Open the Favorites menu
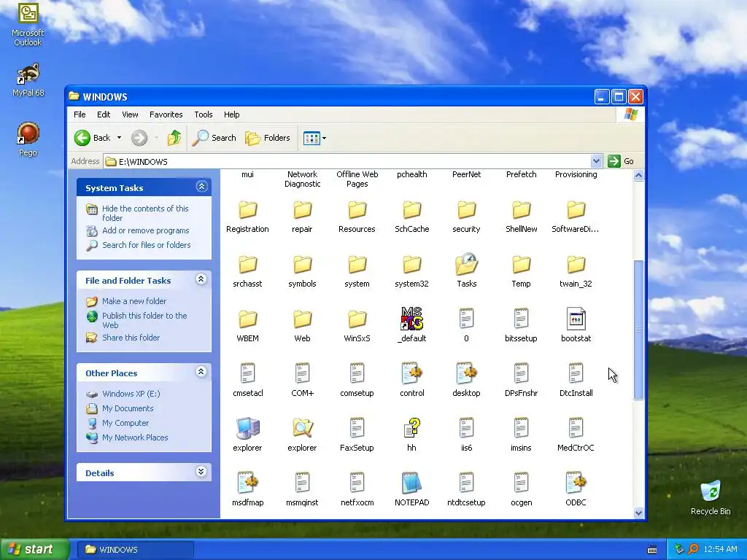The width and height of the screenshot is (747, 560). (x=166, y=114)
